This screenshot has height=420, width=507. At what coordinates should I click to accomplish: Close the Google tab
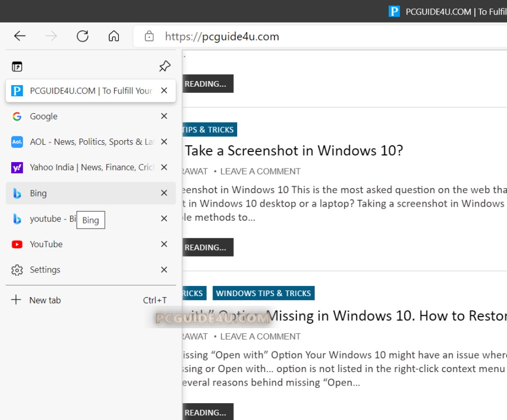click(164, 117)
